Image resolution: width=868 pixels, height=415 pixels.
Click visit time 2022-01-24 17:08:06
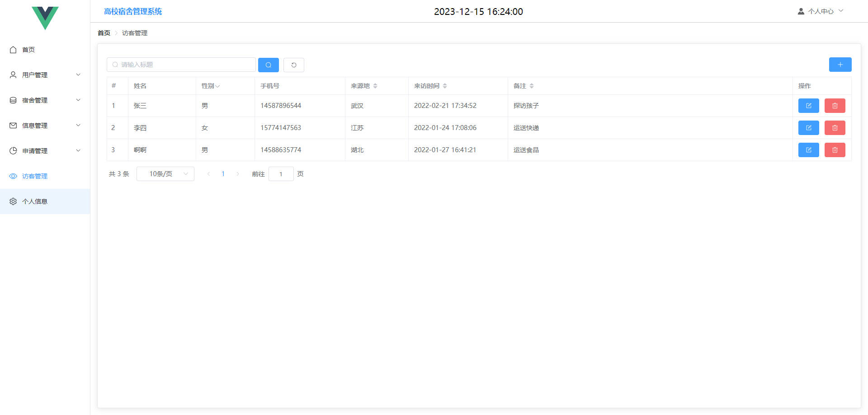tap(445, 128)
